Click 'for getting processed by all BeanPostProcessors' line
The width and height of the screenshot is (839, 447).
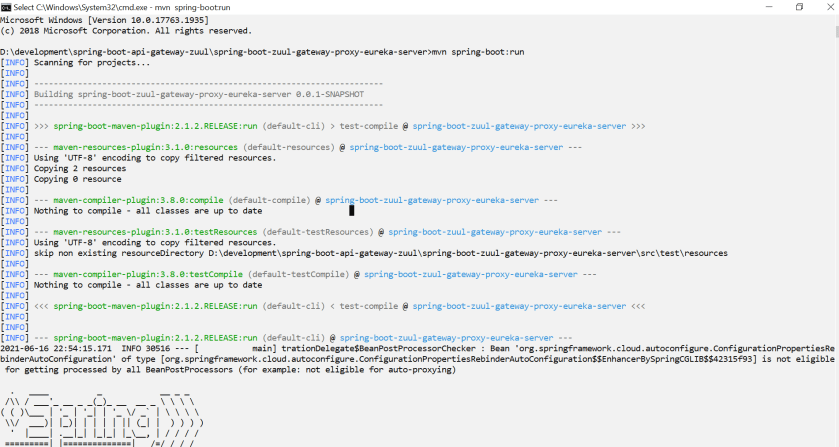pyautogui.click(x=230, y=370)
